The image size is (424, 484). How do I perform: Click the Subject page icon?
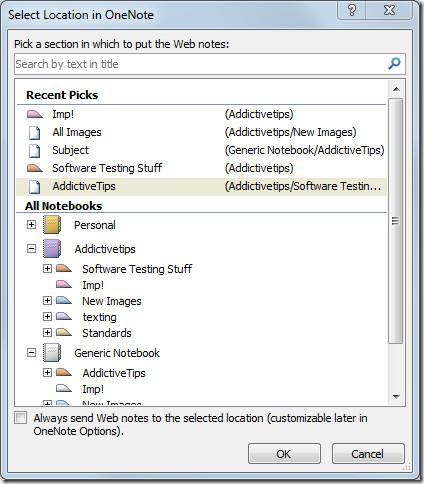34,150
